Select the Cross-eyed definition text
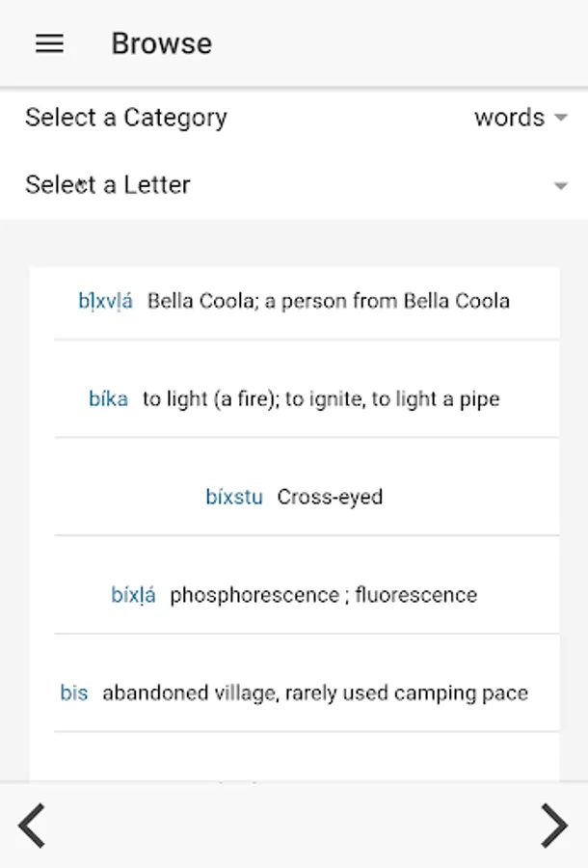This screenshot has width=588, height=868. tap(330, 498)
